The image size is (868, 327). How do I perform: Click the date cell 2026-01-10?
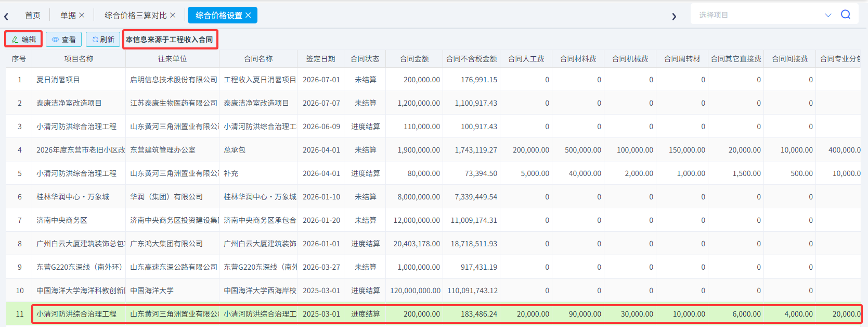click(321, 197)
